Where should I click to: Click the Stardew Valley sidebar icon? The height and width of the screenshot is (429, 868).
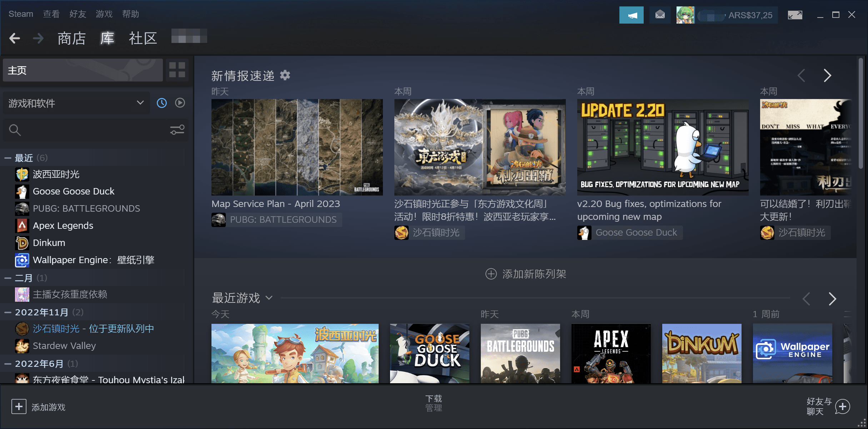point(22,346)
